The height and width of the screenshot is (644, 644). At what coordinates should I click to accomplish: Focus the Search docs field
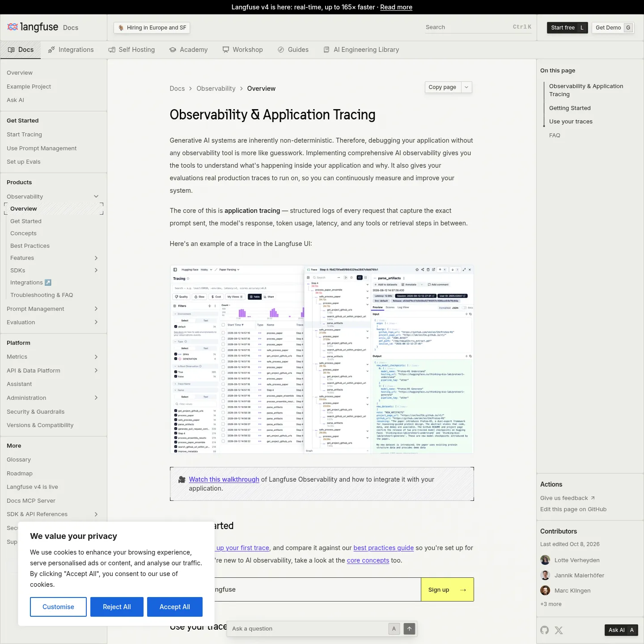click(x=479, y=27)
